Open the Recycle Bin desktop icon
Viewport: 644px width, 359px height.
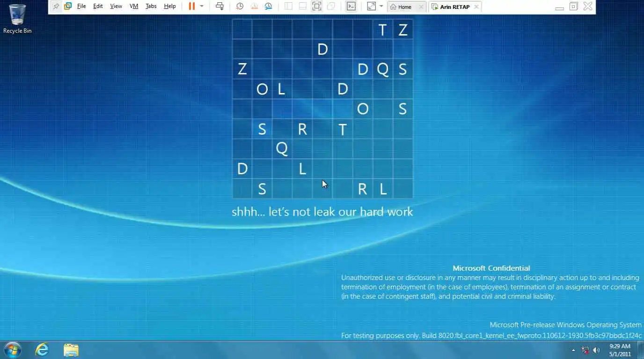tap(17, 19)
